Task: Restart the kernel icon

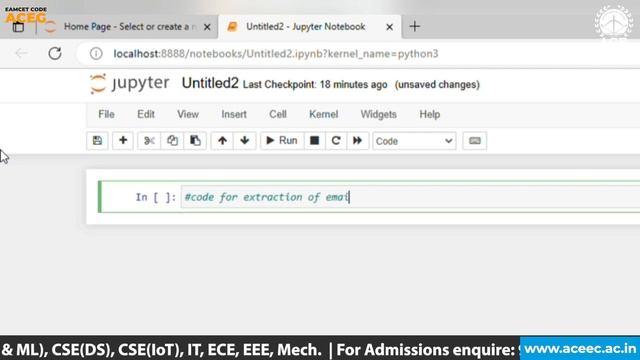Action: (x=336, y=141)
